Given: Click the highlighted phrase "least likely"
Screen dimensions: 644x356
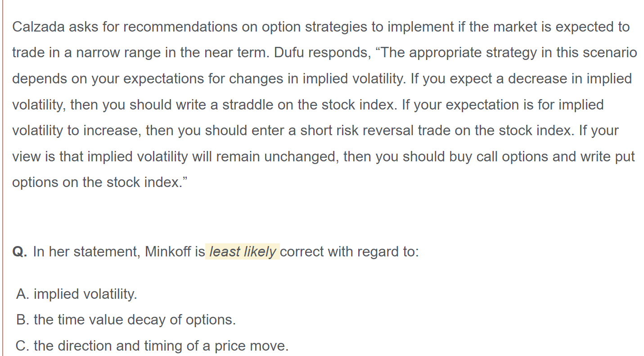Looking at the screenshot, I should click(243, 251).
